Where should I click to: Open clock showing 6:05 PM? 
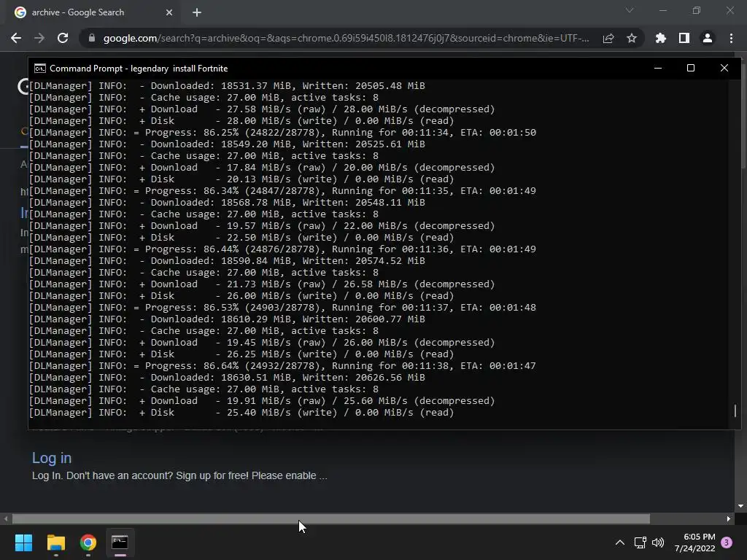[x=694, y=542]
